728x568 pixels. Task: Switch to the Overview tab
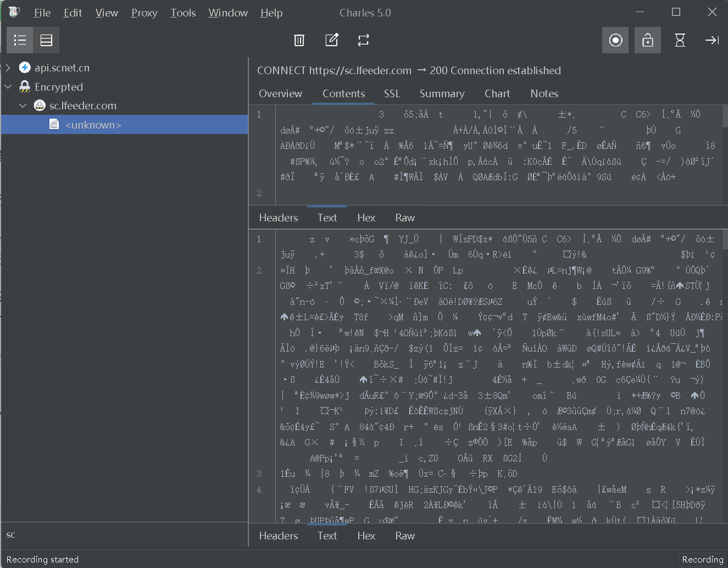280,93
